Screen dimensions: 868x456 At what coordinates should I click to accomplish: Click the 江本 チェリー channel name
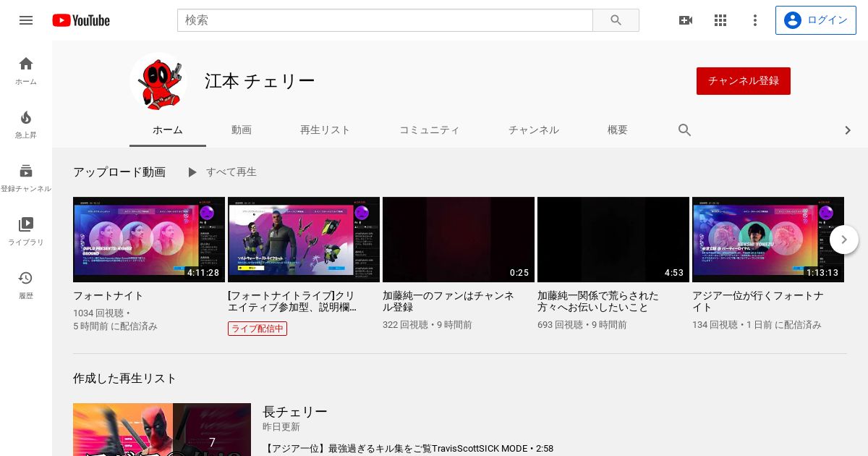pos(260,81)
